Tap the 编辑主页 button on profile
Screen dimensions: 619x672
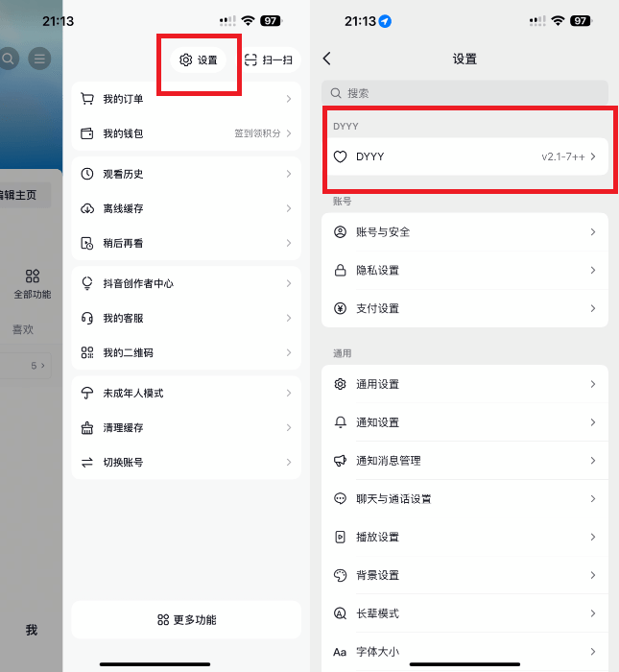tap(24, 195)
